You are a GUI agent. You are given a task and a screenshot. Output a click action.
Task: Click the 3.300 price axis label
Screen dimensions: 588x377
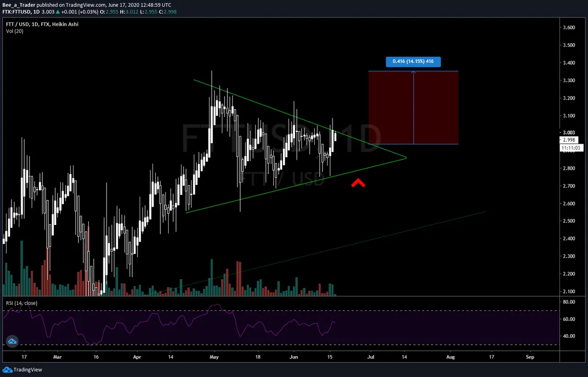click(x=569, y=80)
